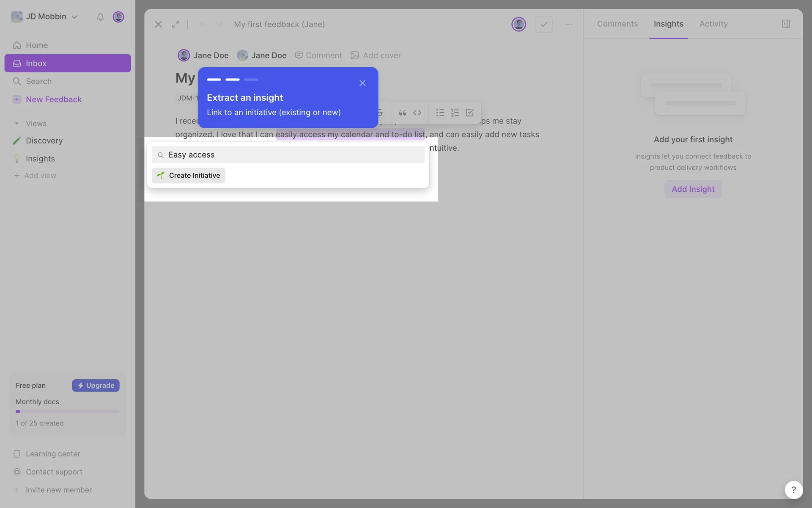Collapse the right side panel

pyautogui.click(x=786, y=24)
